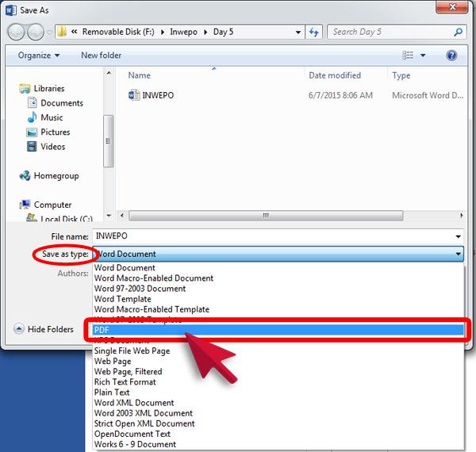Click the search magnifier icon
476x452 pixels.
pyautogui.click(x=458, y=32)
